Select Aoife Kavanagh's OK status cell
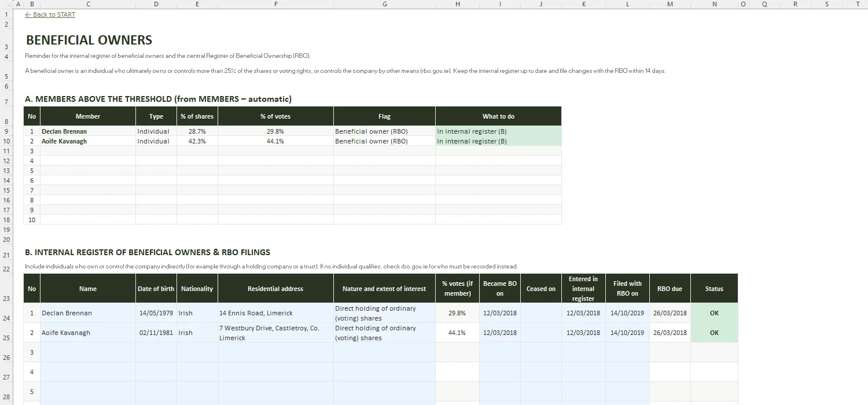 click(x=714, y=333)
